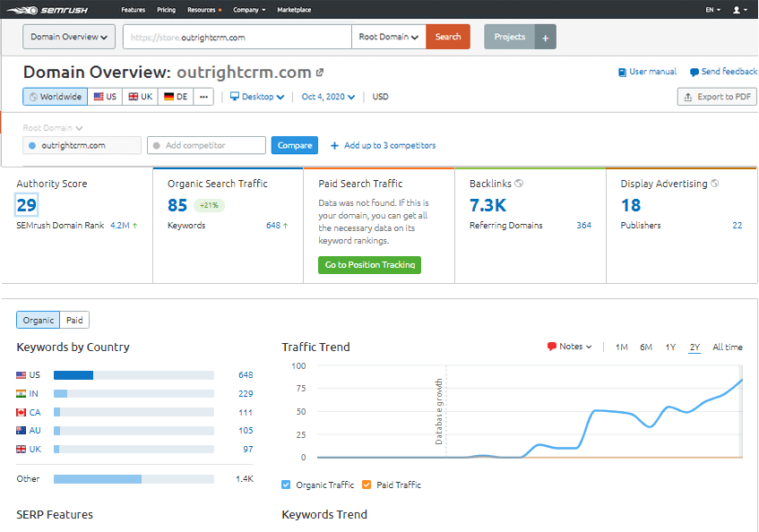The width and height of the screenshot is (759, 532).
Task: Click the export icon in Export to PDF
Action: pos(688,98)
